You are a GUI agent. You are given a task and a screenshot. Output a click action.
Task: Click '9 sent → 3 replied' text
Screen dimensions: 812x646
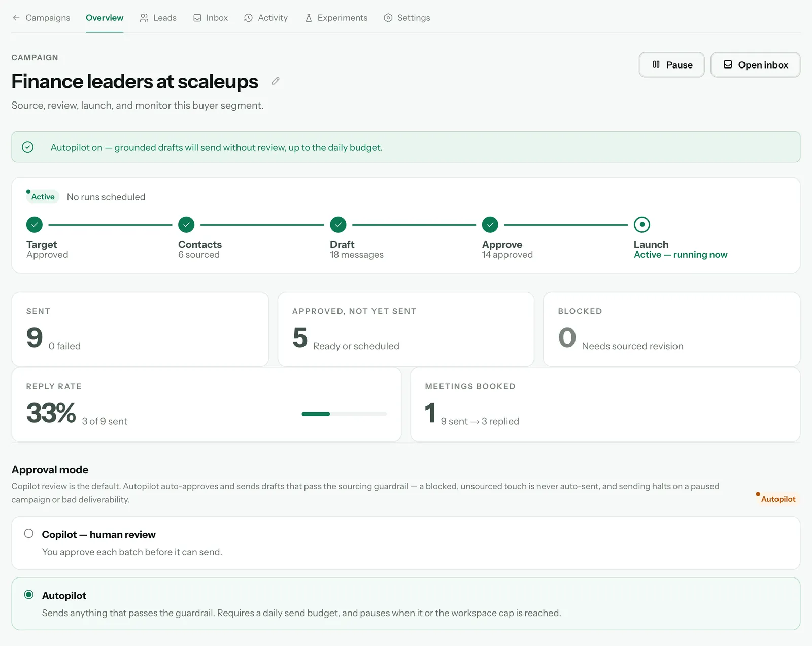coord(480,421)
